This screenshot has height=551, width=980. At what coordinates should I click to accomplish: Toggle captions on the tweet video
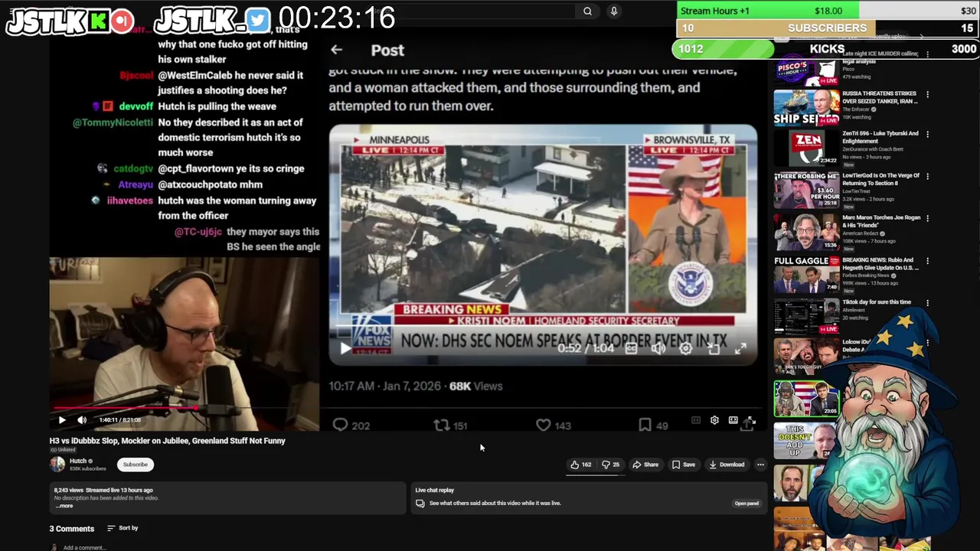tap(631, 349)
